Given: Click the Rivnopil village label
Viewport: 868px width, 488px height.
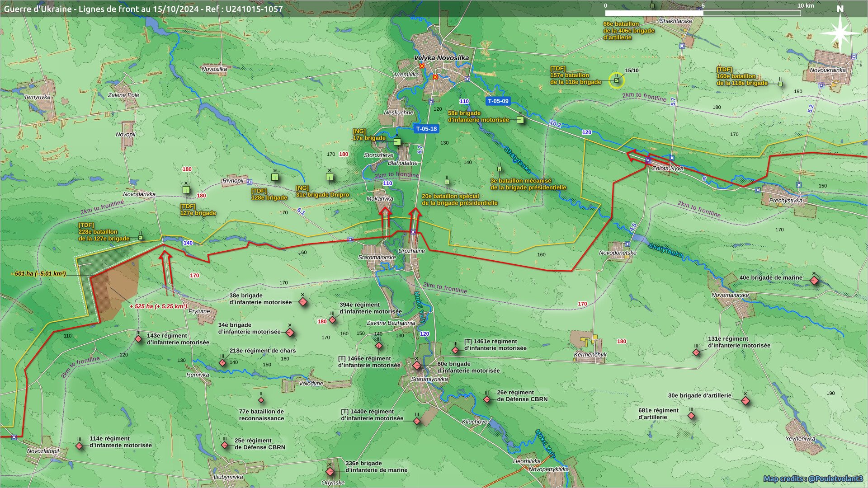Looking at the screenshot, I should (x=233, y=181).
